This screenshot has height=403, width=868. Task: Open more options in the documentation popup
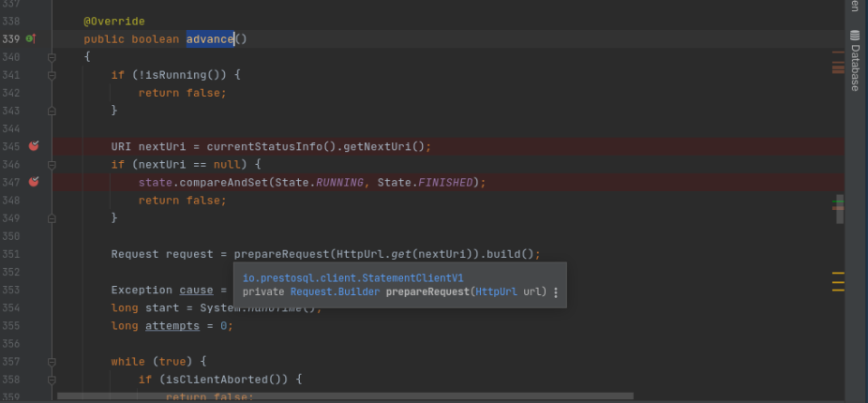pos(556,292)
